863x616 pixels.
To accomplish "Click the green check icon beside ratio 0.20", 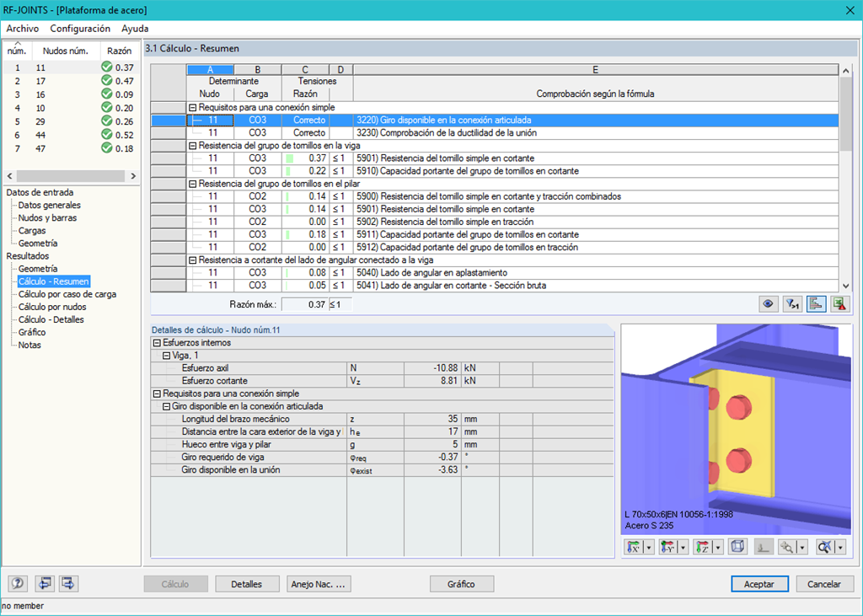I will (107, 107).
